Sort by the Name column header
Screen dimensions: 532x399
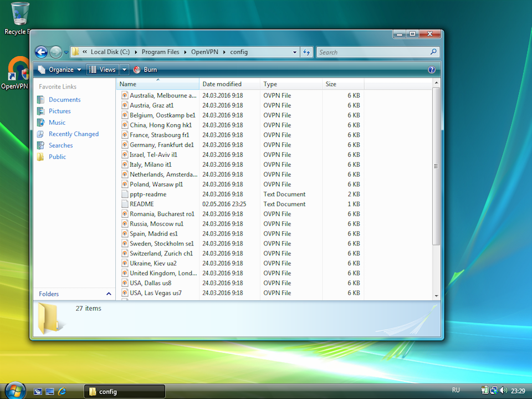coord(158,84)
